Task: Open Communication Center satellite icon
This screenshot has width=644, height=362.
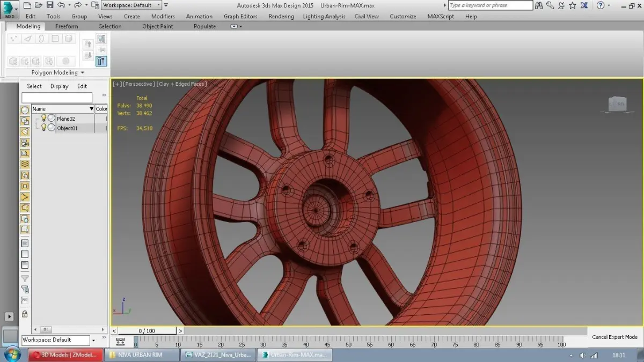Action: tap(561, 5)
